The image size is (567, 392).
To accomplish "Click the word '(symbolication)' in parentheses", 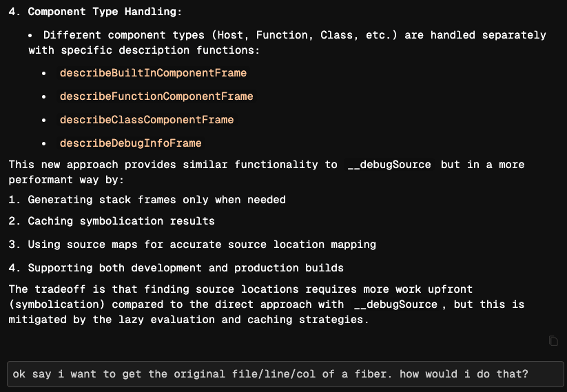I will click(56, 305).
